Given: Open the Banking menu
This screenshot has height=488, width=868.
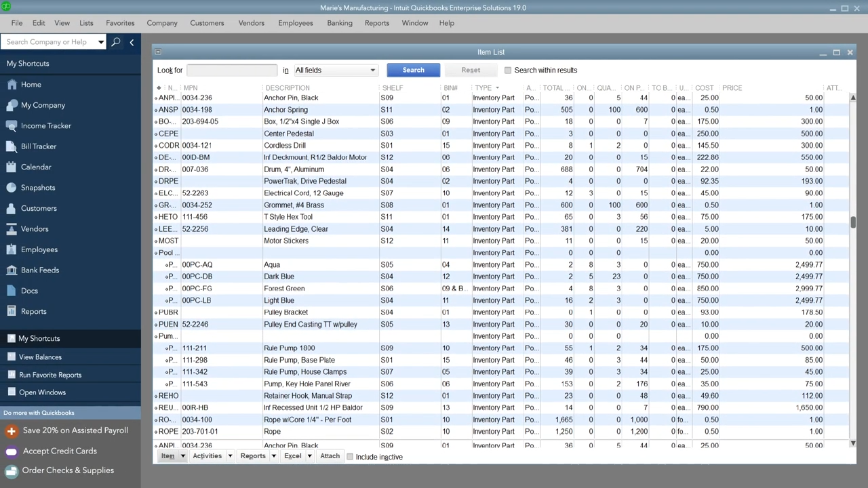Looking at the screenshot, I should coord(339,23).
